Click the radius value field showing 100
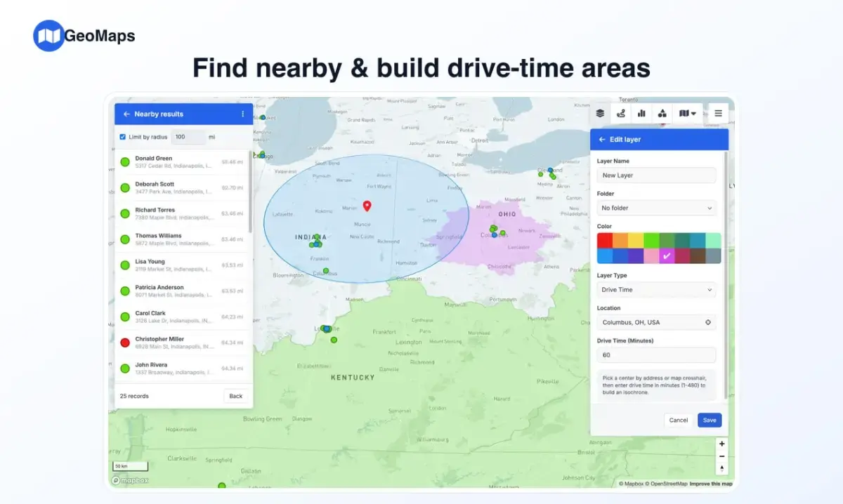 pos(188,137)
